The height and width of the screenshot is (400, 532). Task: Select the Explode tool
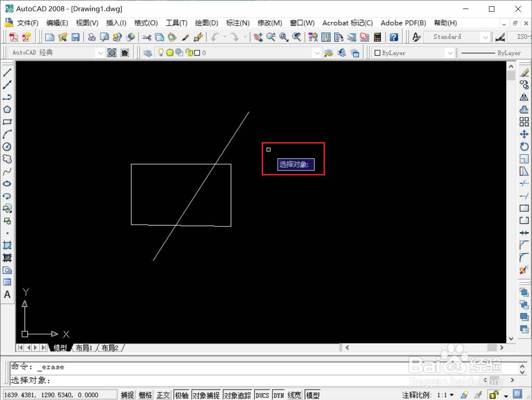click(x=524, y=270)
